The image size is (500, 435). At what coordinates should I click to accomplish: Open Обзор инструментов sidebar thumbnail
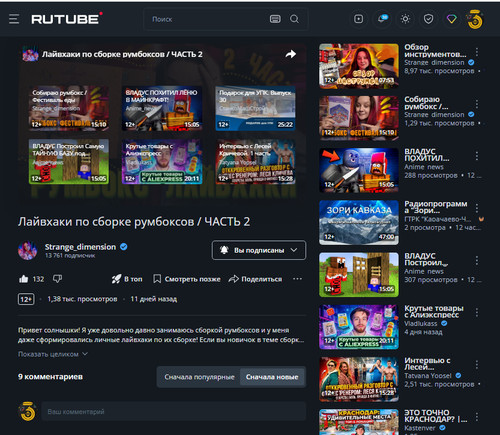[359, 66]
